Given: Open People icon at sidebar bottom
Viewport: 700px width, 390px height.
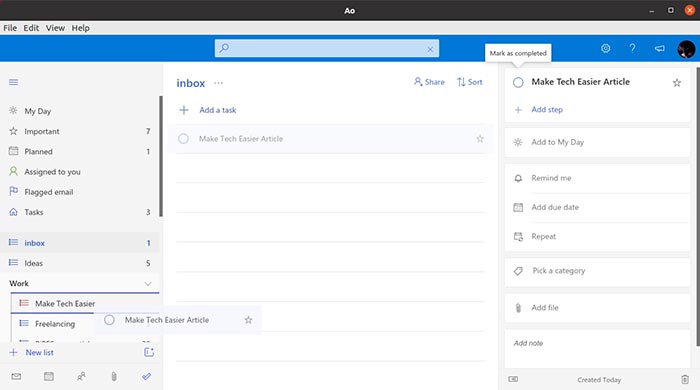Looking at the screenshot, I should coord(81,377).
